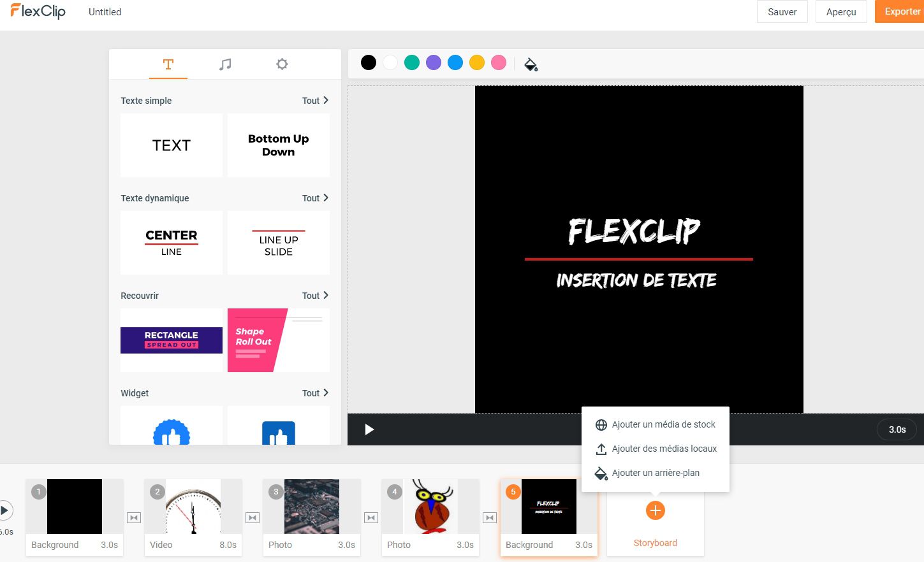Click the orange plus Storyboard button
The height and width of the screenshot is (562, 924).
[x=655, y=510]
